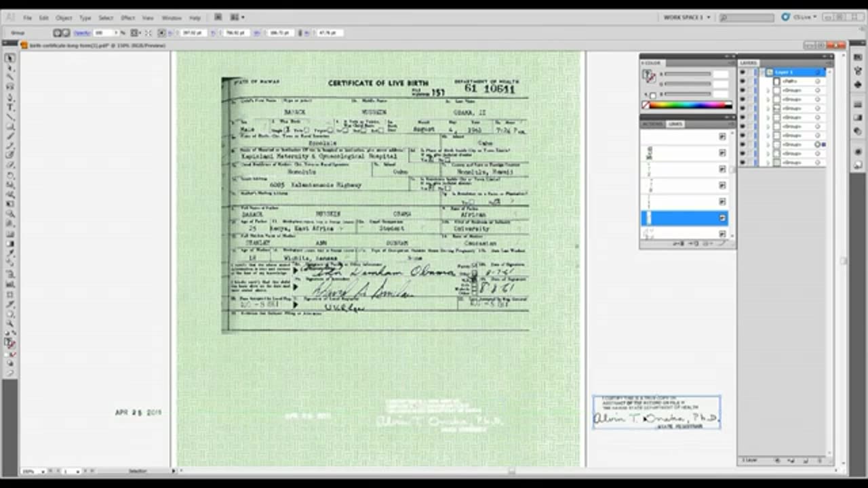Collapse the Layer 1 disclosure triangle
The image size is (868, 488).
[762, 72]
